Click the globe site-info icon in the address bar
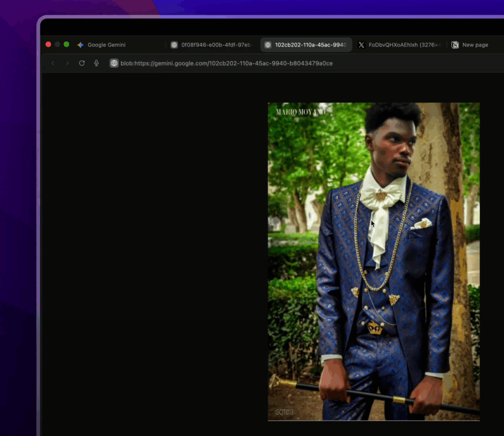This screenshot has height=436, width=504. pos(114,63)
